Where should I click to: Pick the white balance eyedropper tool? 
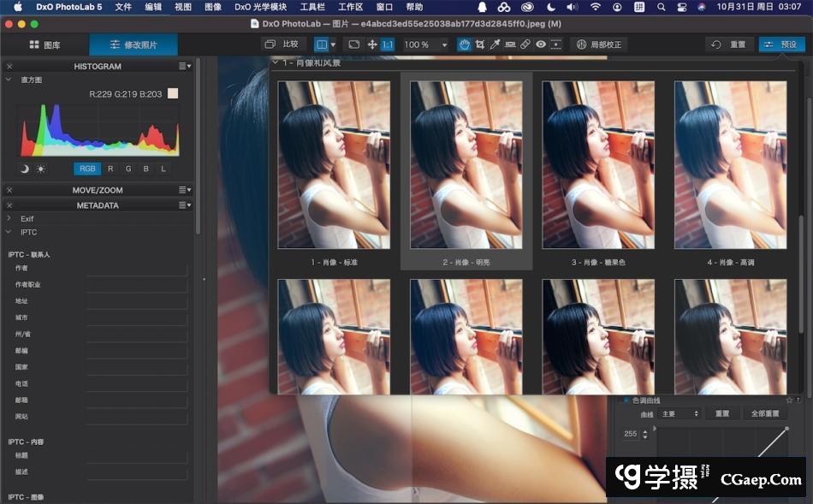495,44
